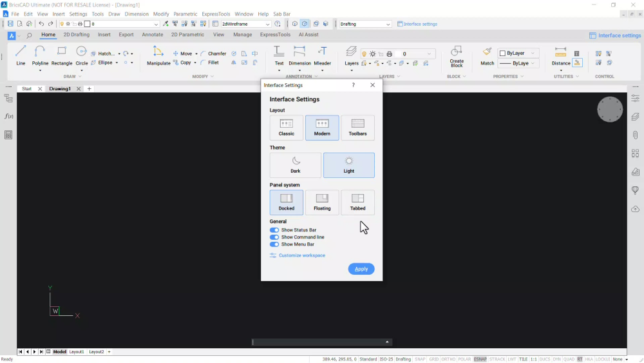Select the Mleader tool
The image size is (644, 363).
click(x=322, y=55)
